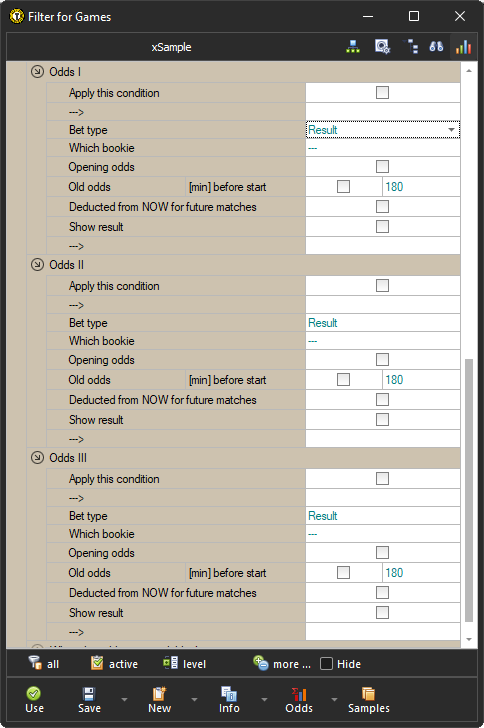The height and width of the screenshot is (728, 484).
Task: Check Deducted from NOW under Odds I
Action: (382, 207)
